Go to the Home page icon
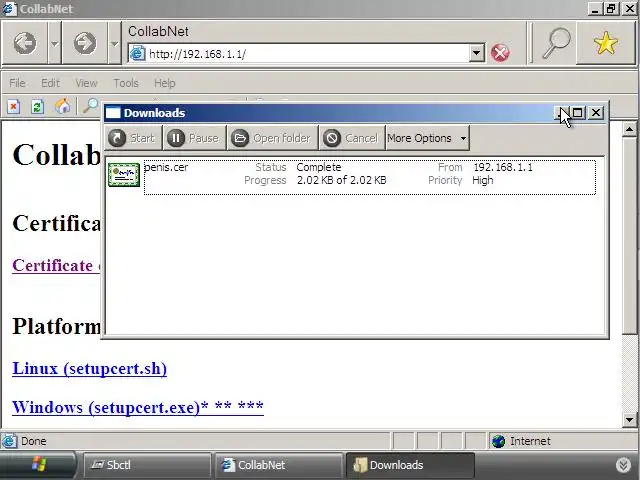 tap(62, 107)
